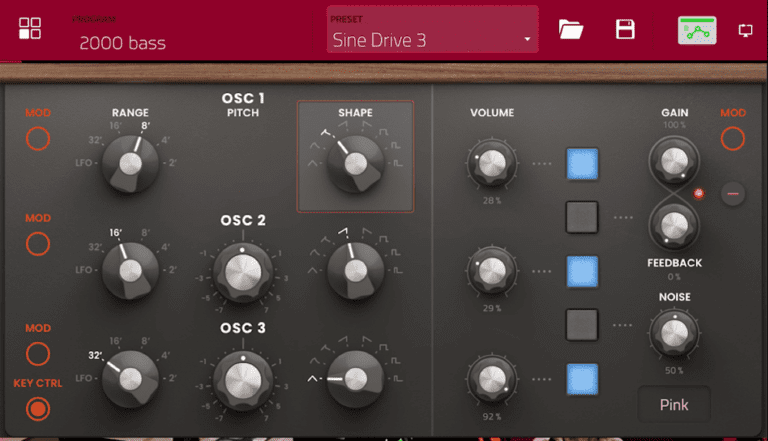Click the round minus button beside Gain

733,193
